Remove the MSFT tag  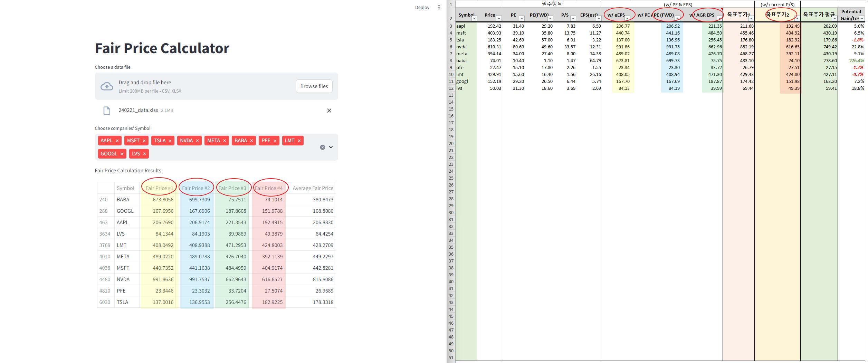[x=144, y=141]
